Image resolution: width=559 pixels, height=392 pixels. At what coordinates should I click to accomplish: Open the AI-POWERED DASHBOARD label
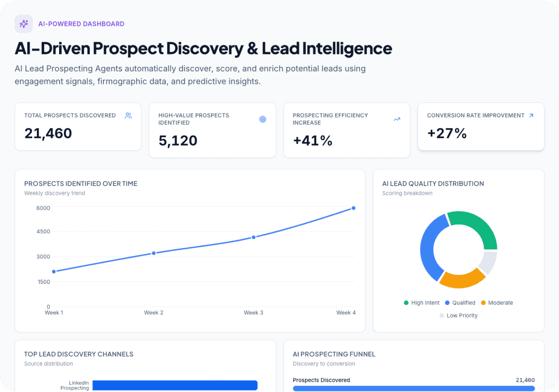(x=81, y=23)
